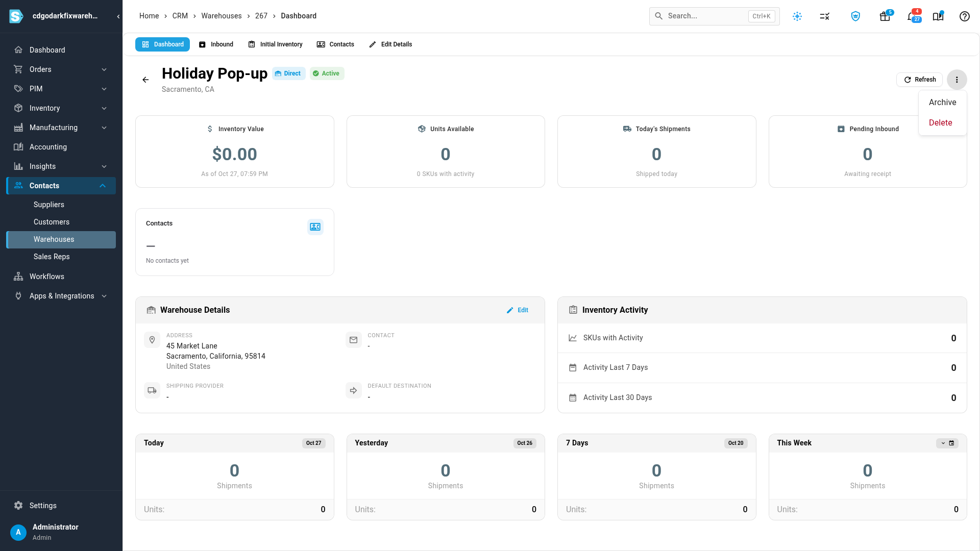Open the AI assistant sparkle icon
The width and height of the screenshot is (980, 551).
[x=797, y=16]
